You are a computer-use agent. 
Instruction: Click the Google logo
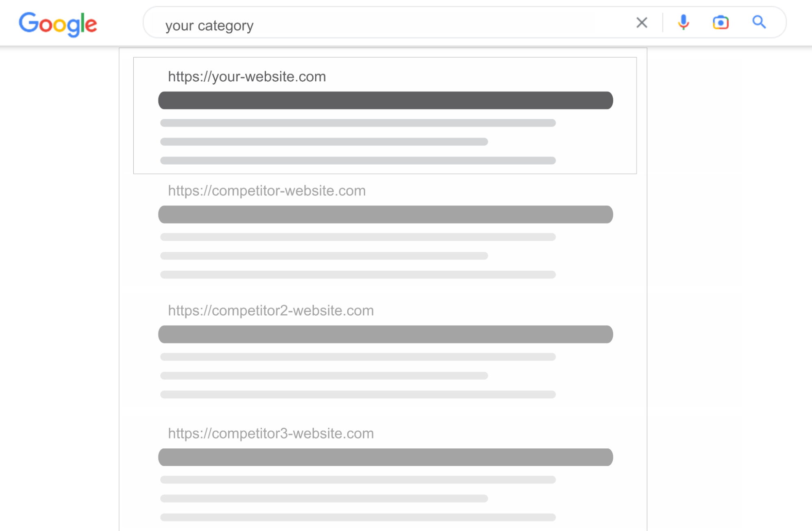(58, 24)
